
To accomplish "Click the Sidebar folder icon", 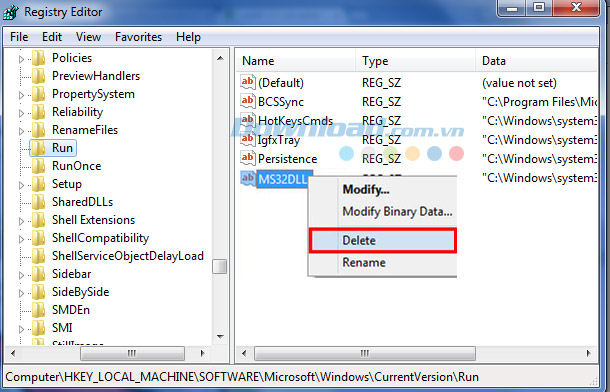I will pyautogui.click(x=39, y=274).
